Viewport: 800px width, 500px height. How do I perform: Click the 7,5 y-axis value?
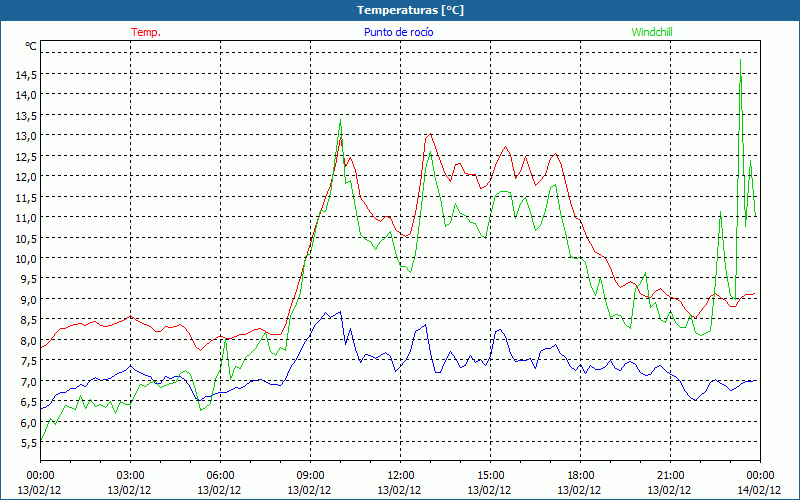pos(29,361)
